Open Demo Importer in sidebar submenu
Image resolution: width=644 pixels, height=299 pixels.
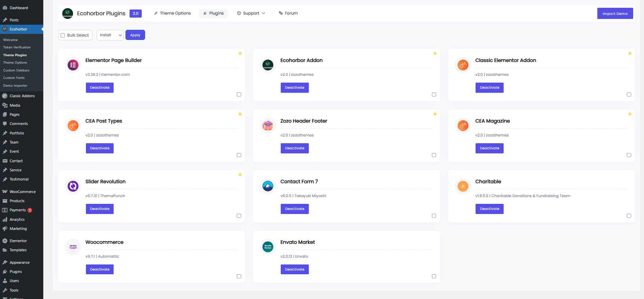point(15,86)
